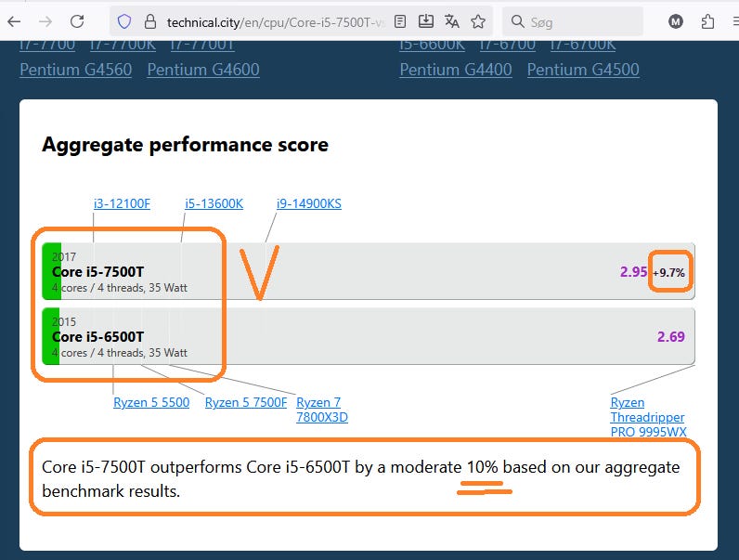This screenshot has height=560, width=739.
Task: Open the Pentium G4560 link
Action: click(76, 70)
